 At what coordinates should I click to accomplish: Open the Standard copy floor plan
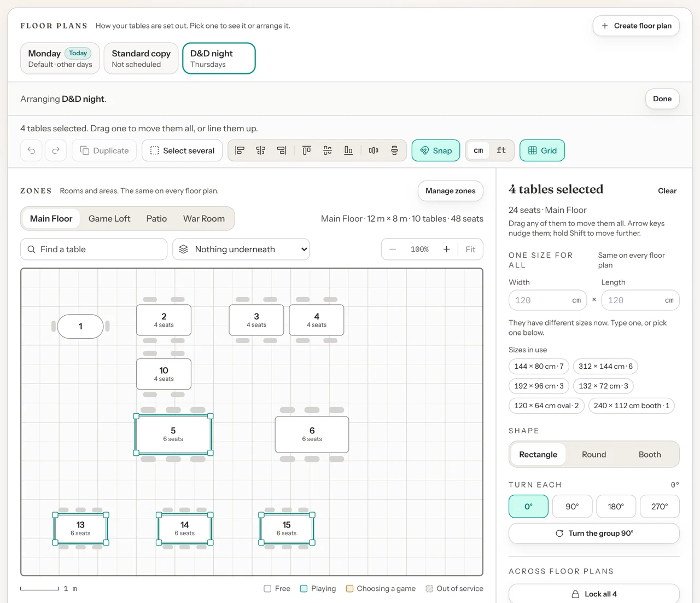141,59
